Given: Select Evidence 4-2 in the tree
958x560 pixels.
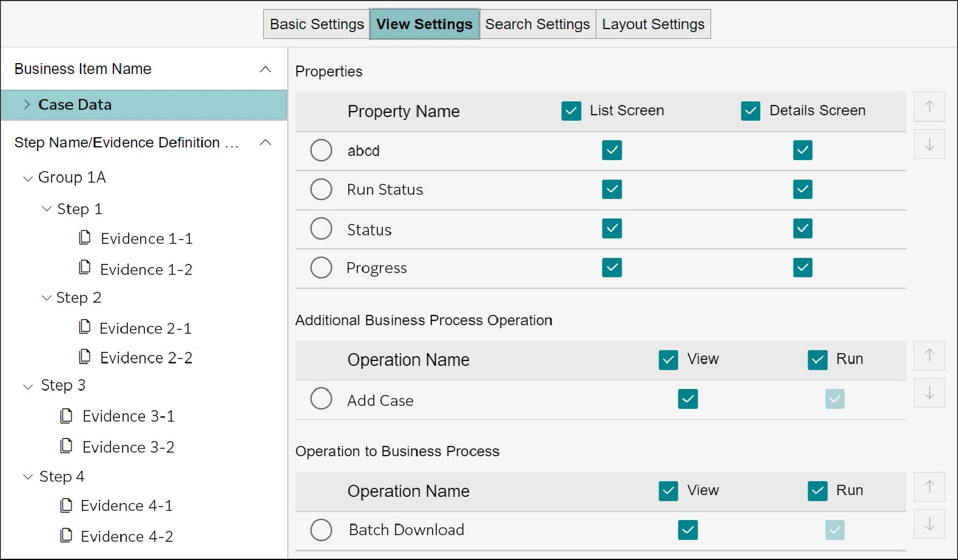Looking at the screenshot, I should (x=127, y=536).
